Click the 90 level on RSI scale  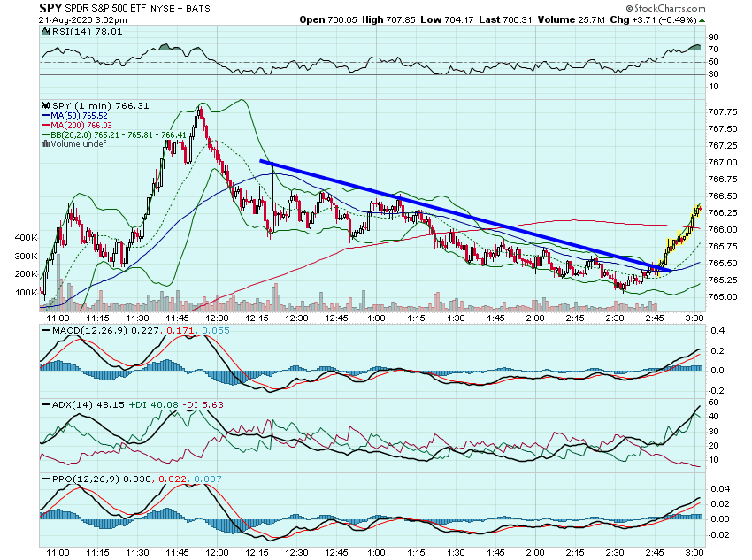pyautogui.click(x=714, y=37)
